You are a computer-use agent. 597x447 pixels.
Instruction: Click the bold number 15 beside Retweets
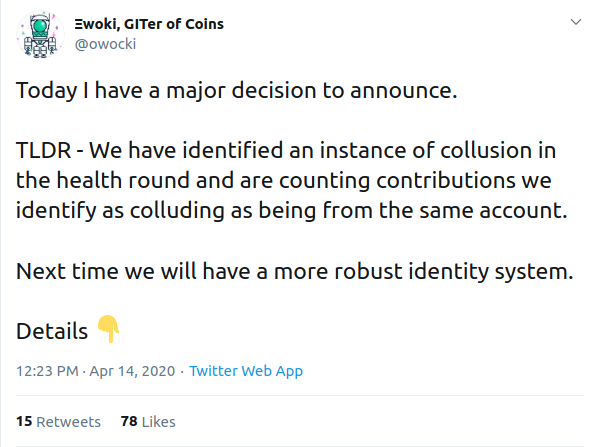24,421
